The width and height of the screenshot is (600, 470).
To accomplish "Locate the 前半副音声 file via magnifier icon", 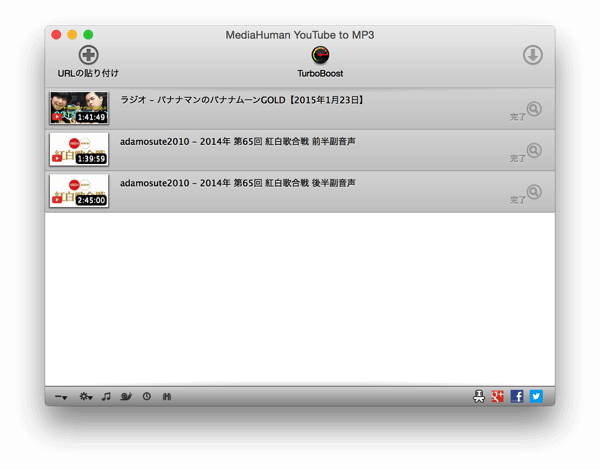I will pyautogui.click(x=534, y=150).
